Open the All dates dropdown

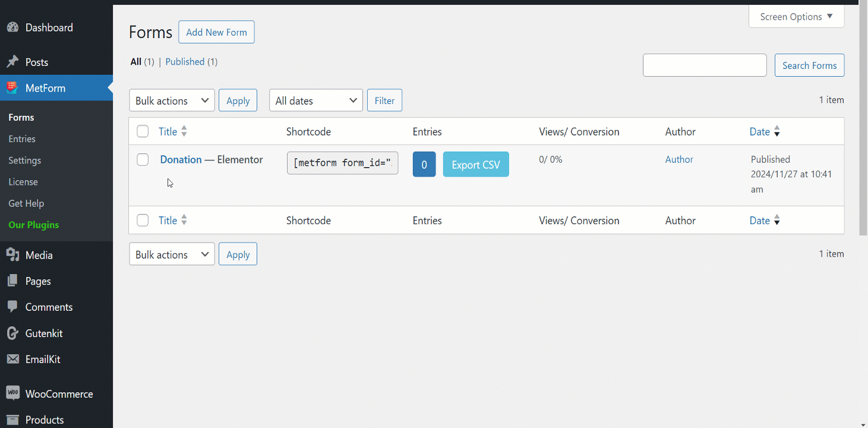(316, 100)
